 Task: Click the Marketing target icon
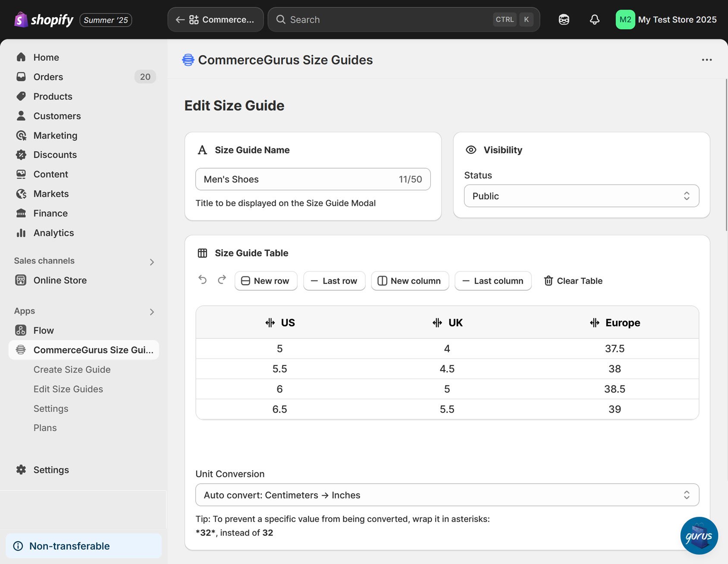point(21,135)
